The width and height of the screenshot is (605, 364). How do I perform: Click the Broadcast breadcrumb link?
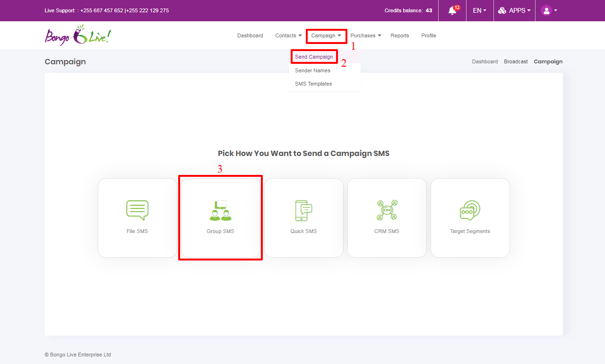click(x=516, y=61)
